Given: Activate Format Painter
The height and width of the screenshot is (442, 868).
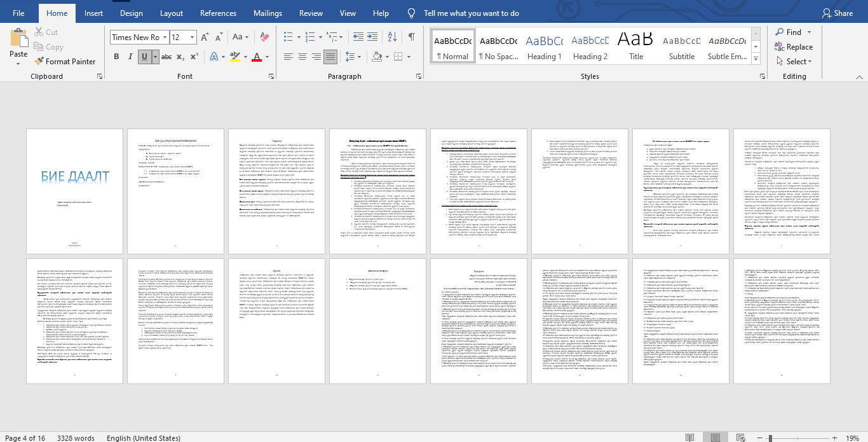Looking at the screenshot, I should [64, 61].
